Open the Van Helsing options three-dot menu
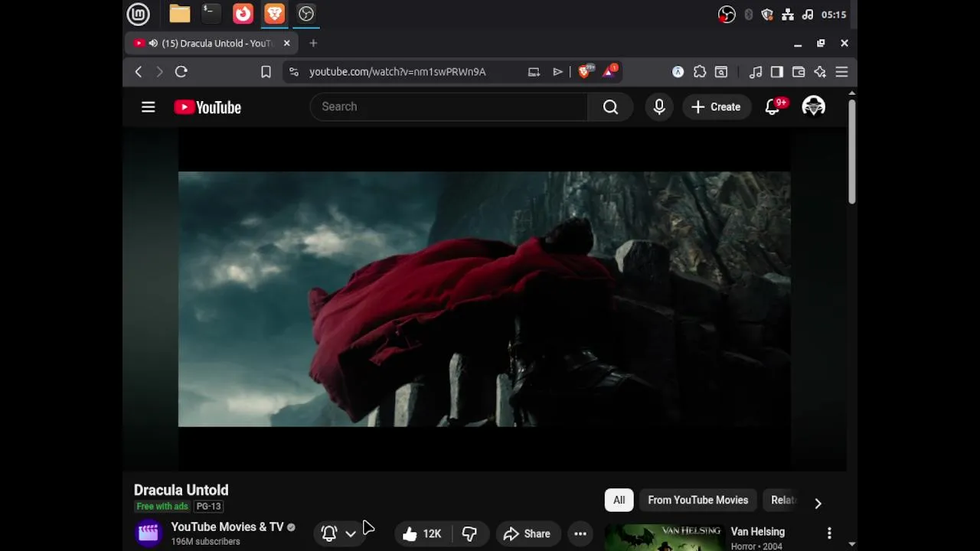 click(x=829, y=533)
